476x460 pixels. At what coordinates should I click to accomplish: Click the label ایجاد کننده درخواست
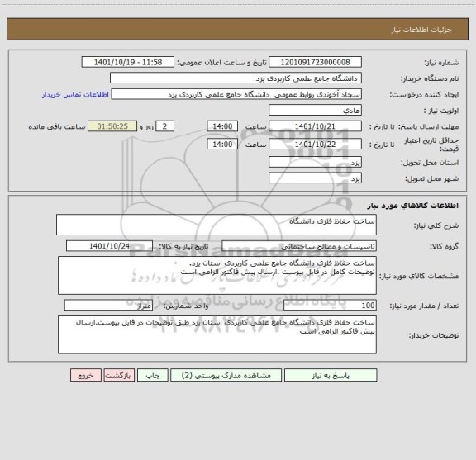click(424, 95)
